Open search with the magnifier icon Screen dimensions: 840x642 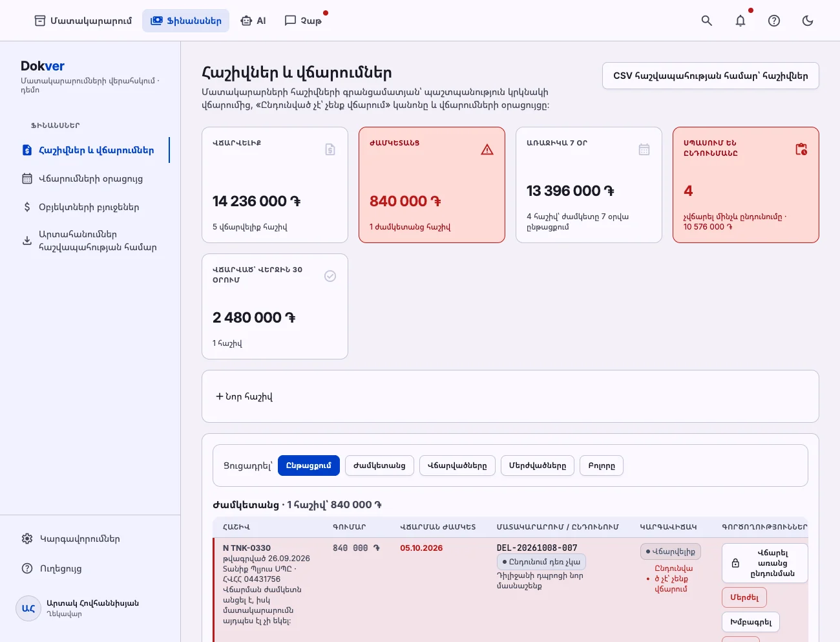coord(707,21)
